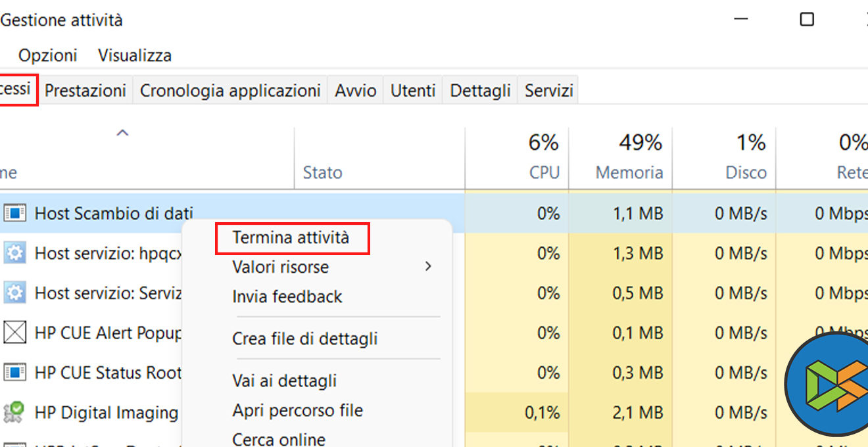This screenshot has width=868, height=447.
Task: Click Invia feedback in the context menu
Action: [x=287, y=296]
